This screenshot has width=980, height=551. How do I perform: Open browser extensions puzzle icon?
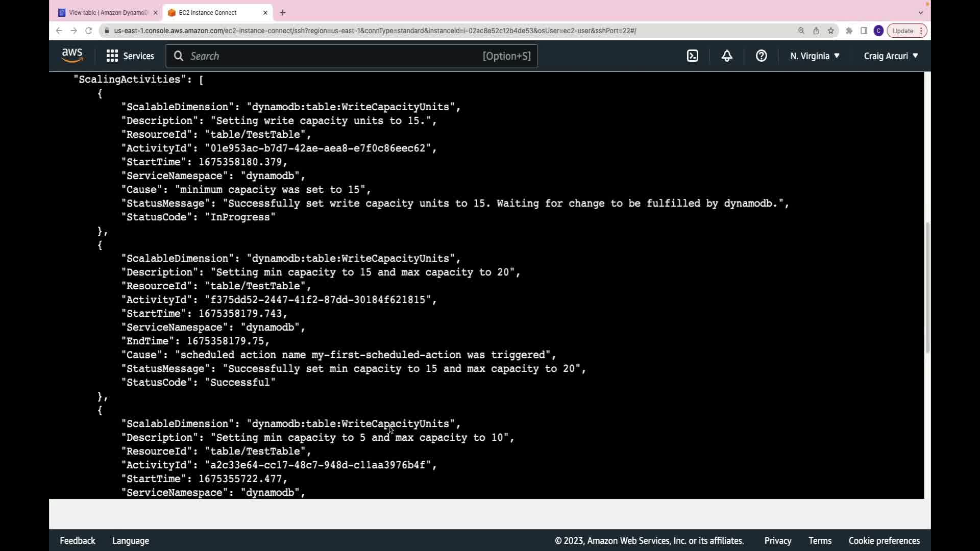(849, 31)
